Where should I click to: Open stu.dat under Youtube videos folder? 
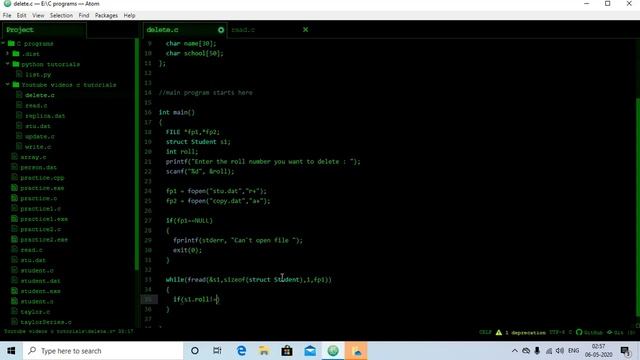[38, 126]
